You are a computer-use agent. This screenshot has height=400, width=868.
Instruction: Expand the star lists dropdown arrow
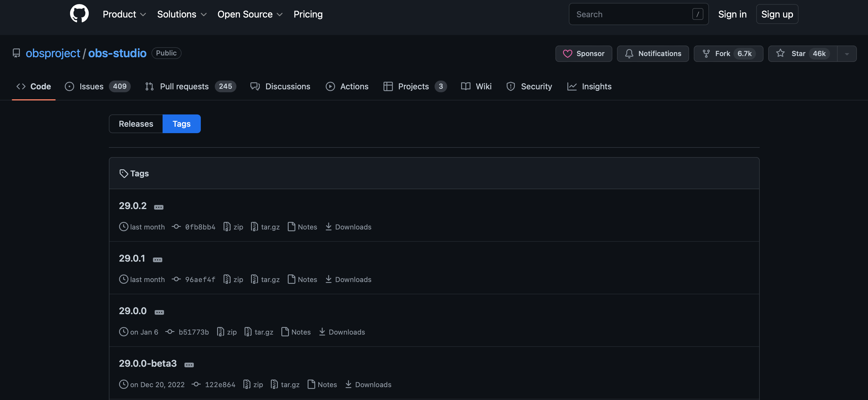coord(847,54)
